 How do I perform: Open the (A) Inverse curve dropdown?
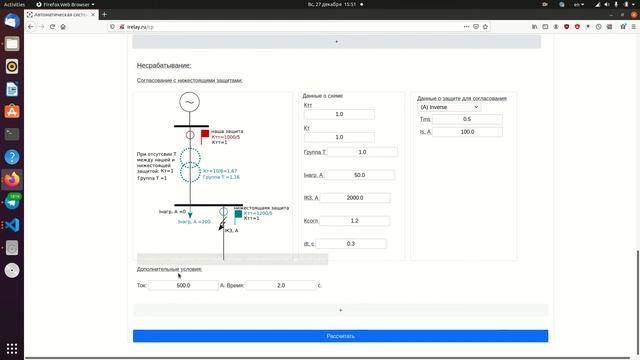pos(449,107)
